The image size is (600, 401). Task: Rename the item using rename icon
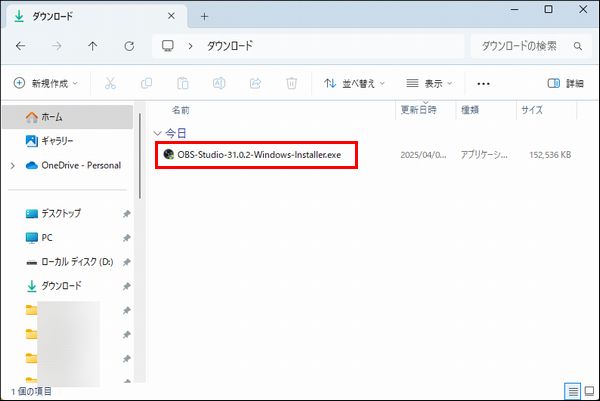(219, 83)
